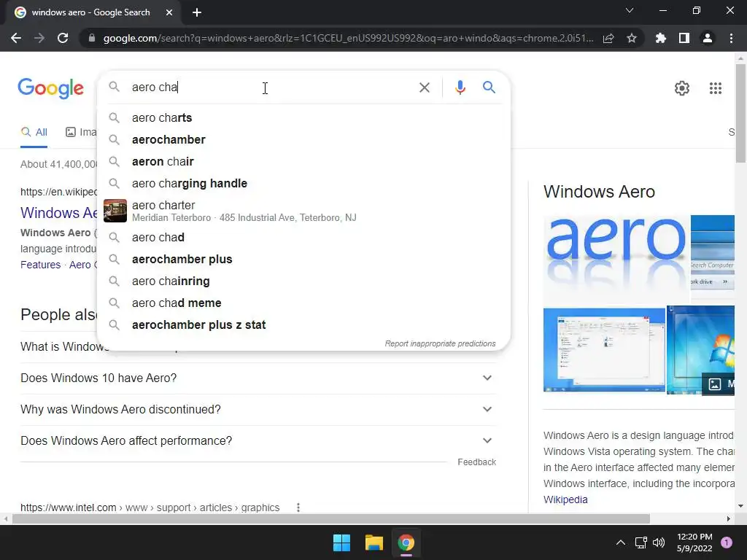Viewport: 747px width, 560px height.
Task: Clear the search box text
Action: tap(424, 87)
